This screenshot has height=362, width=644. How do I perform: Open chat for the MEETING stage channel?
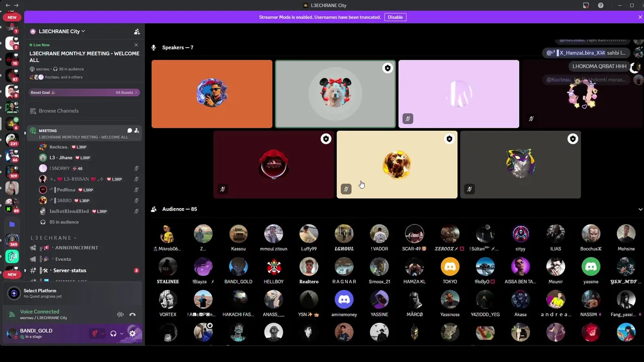(x=129, y=131)
